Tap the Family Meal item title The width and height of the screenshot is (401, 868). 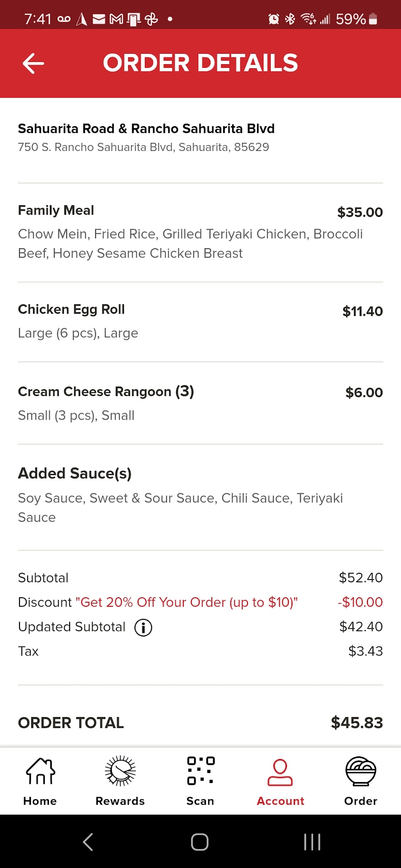[x=56, y=211]
